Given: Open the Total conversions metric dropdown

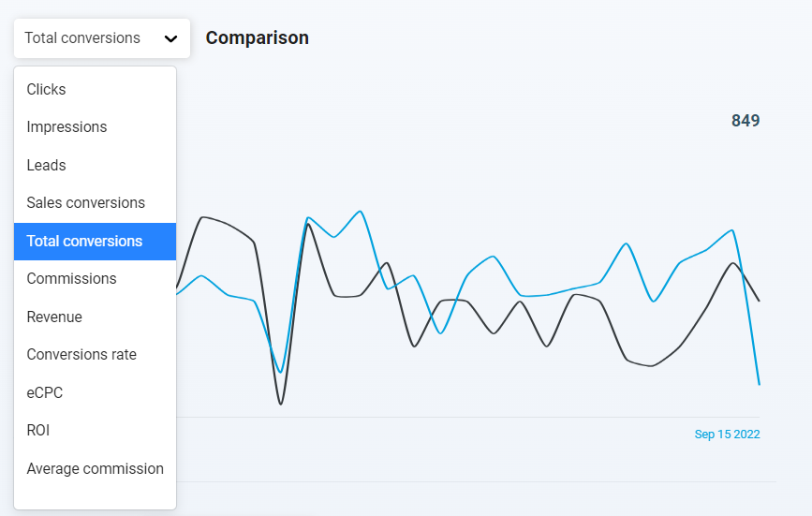Looking at the screenshot, I should [102, 38].
